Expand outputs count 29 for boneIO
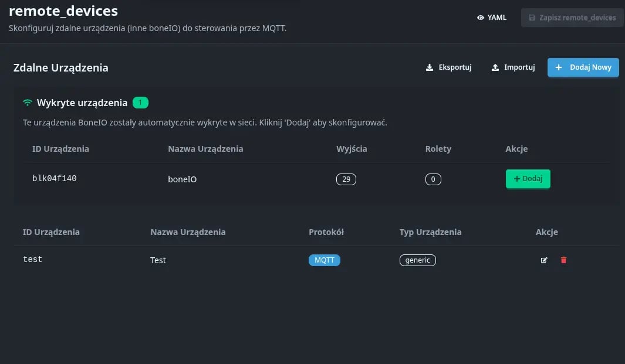This screenshot has height=364, width=625. [x=346, y=179]
